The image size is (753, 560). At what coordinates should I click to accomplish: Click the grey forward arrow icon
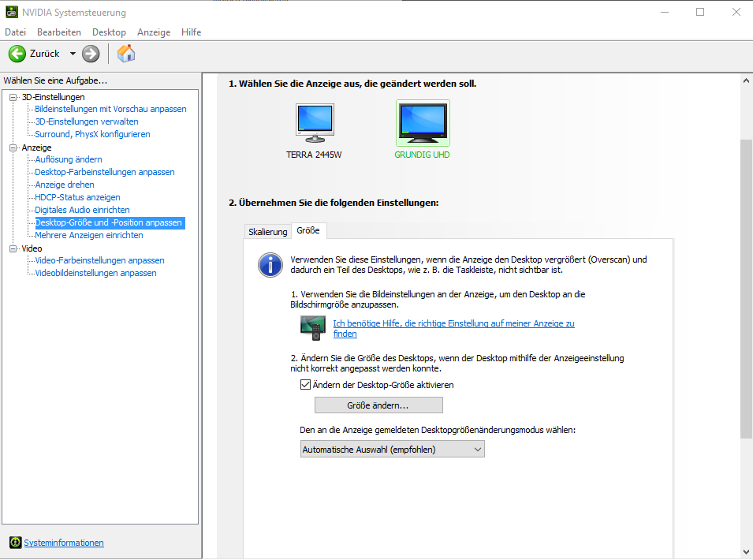(x=91, y=54)
